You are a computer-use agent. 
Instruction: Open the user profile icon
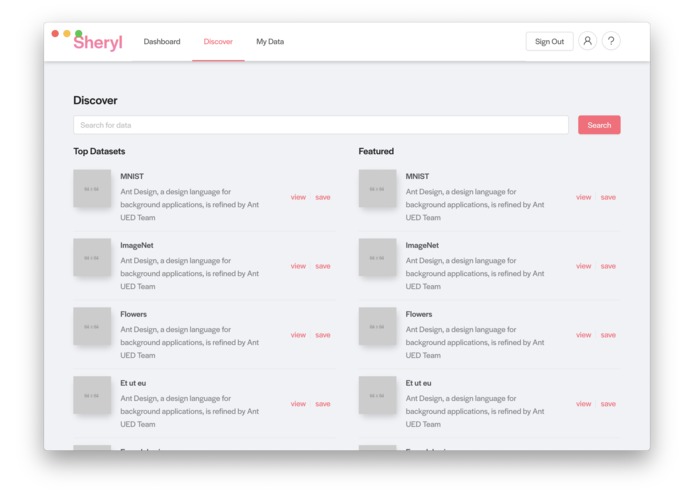pos(587,41)
